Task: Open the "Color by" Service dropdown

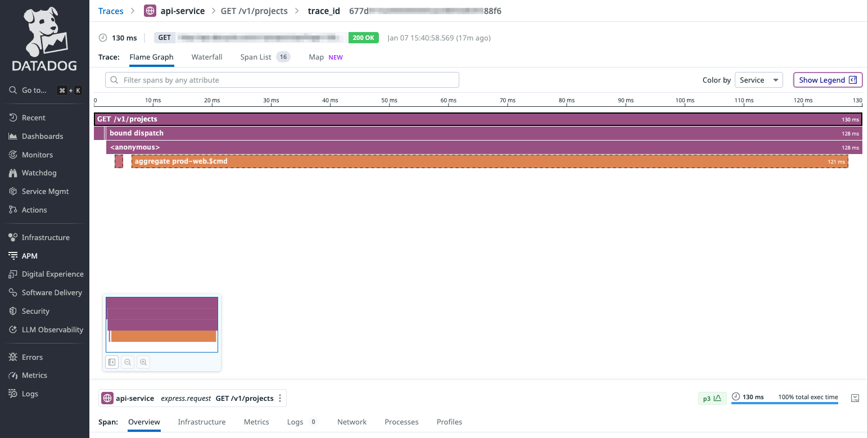Action: [x=758, y=80]
